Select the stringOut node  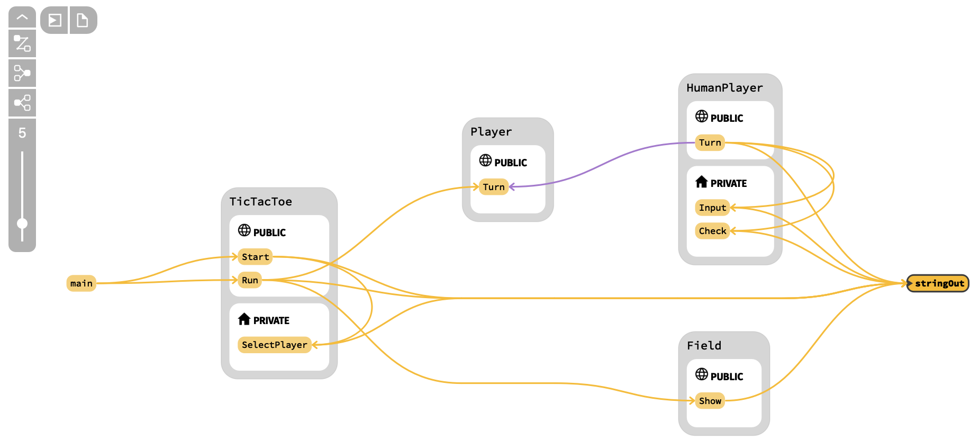938,283
